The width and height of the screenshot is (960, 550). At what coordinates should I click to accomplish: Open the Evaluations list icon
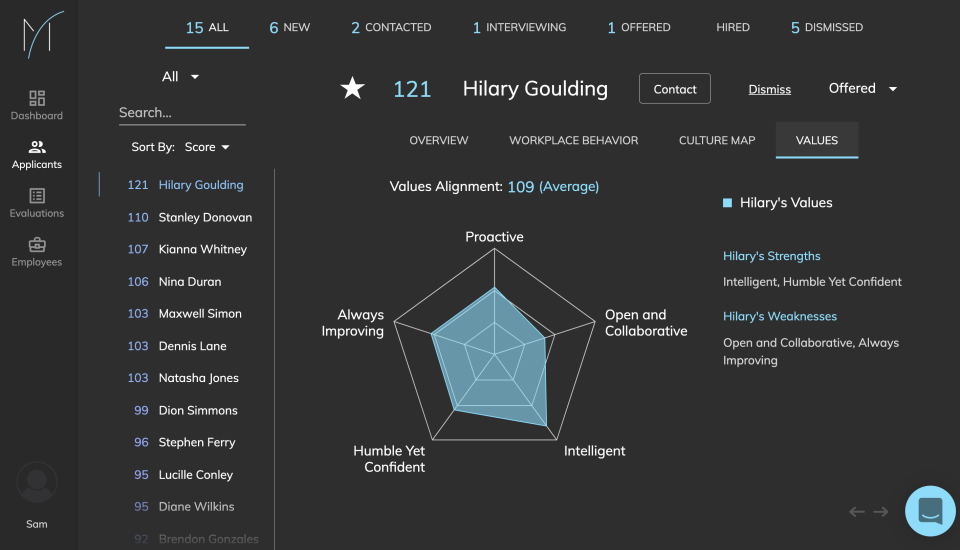tap(37, 196)
